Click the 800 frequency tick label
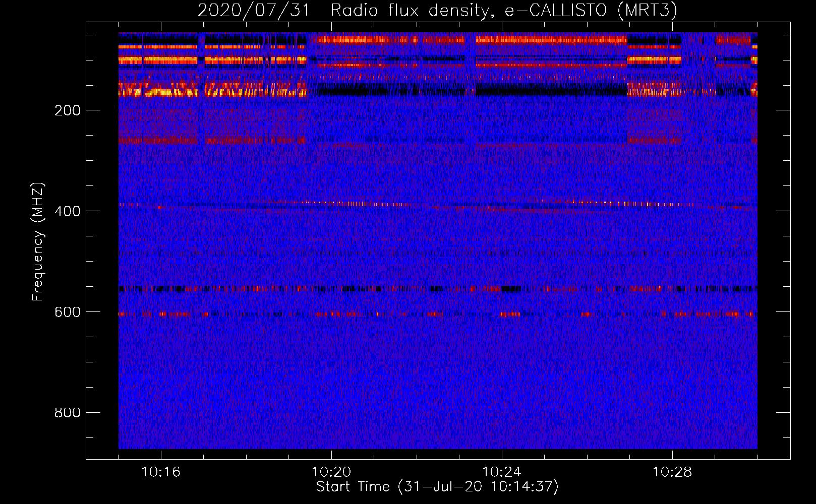This screenshot has height=504, width=816. tap(68, 413)
